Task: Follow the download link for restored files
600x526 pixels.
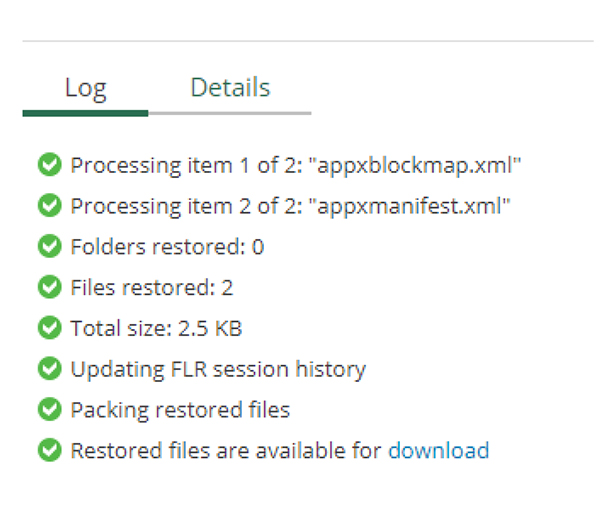Action: coord(438,451)
